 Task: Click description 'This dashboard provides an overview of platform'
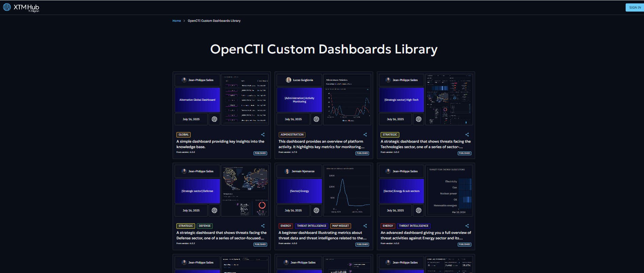tap(321, 144)
